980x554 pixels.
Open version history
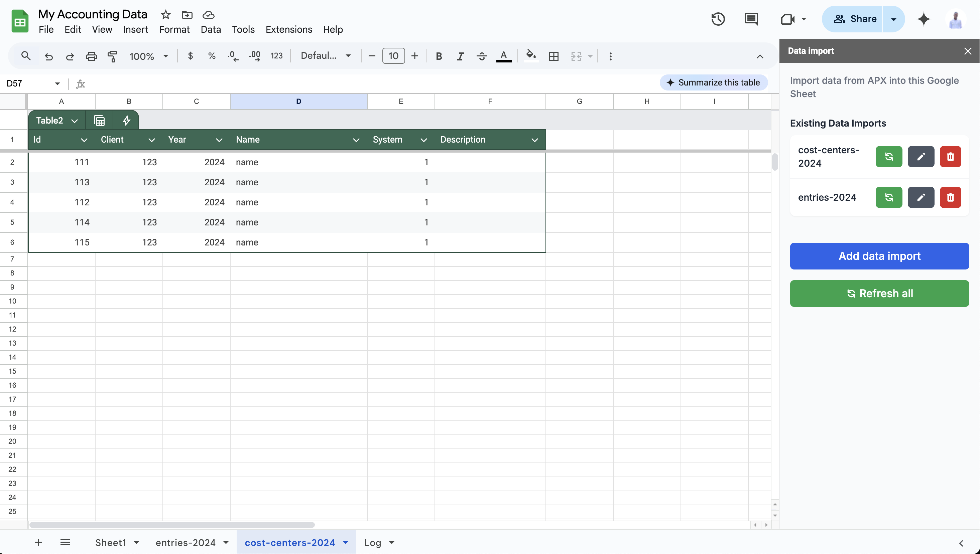click(718, 19)
